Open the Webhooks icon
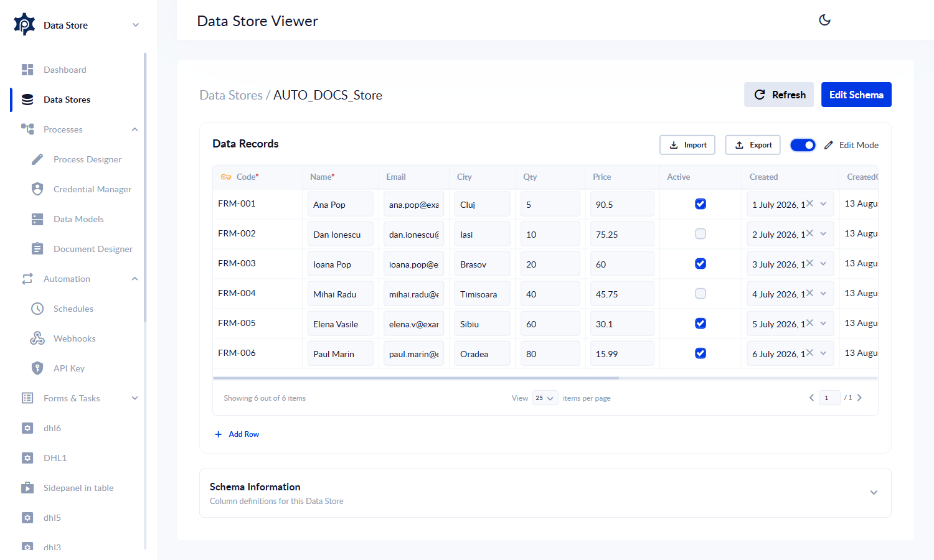Viewport: 934px width, 560px height. pos(37,338)
